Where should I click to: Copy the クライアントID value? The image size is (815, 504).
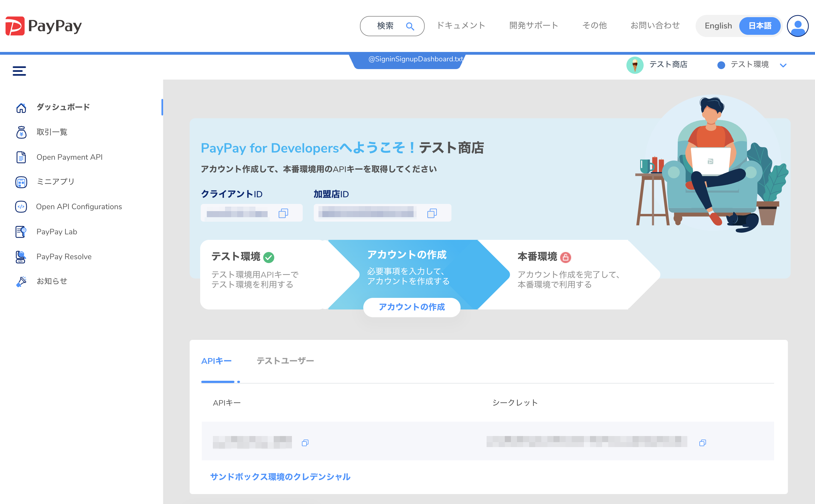click(283, 213)
